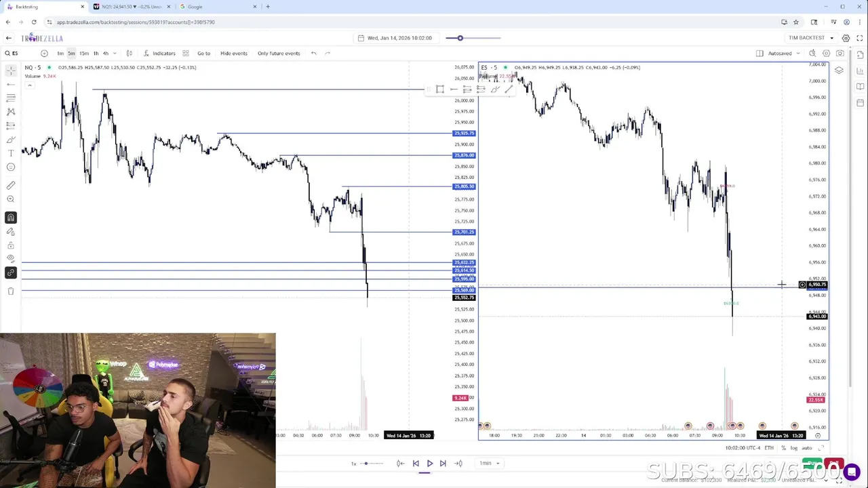The width and height of the screenshot is (868, 488).
Task: Open the indicator templates grid icon
Action: [186, 54]
